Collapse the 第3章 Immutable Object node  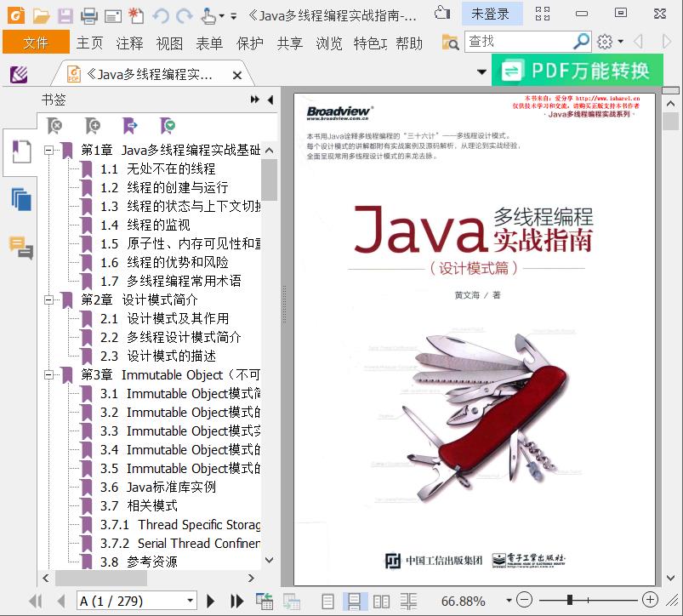tap(48, 374)
